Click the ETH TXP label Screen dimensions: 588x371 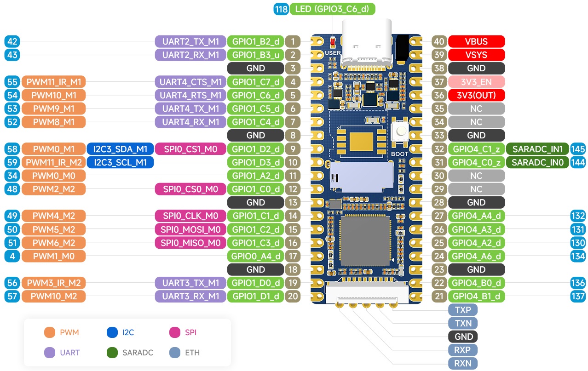click(x=463, y=310)
